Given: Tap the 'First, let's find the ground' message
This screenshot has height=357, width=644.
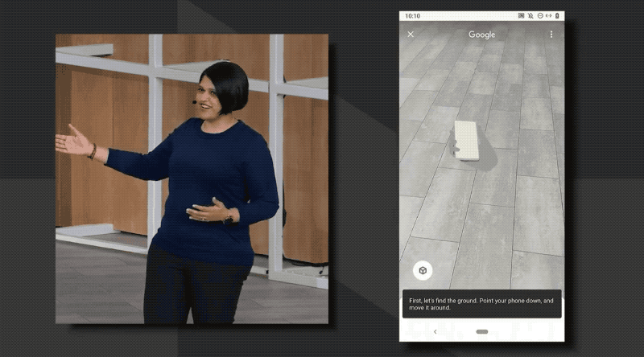Looking at the screenshot, I should tap(481, 304).
